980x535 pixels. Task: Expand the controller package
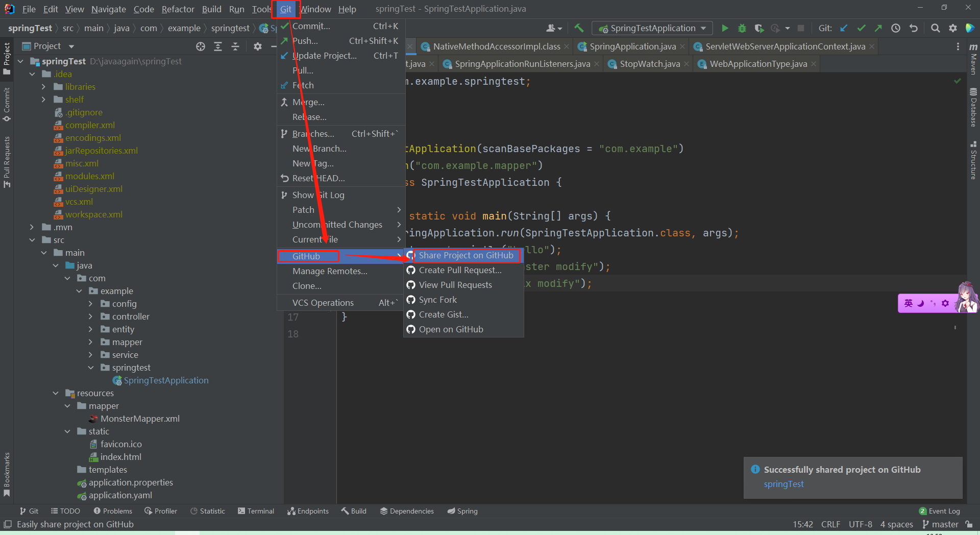91,317
